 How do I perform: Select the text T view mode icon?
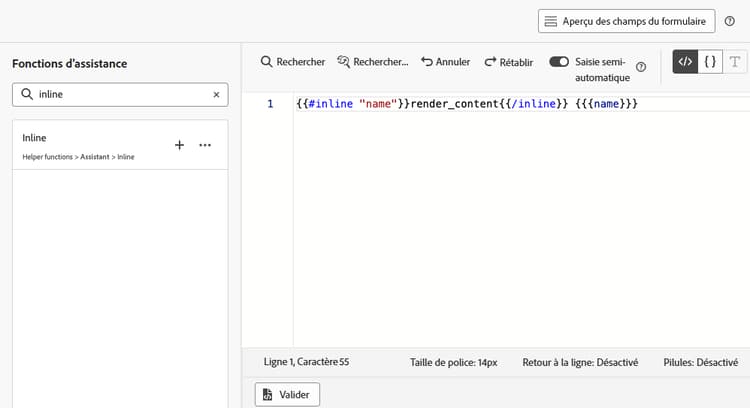[735, 61]
